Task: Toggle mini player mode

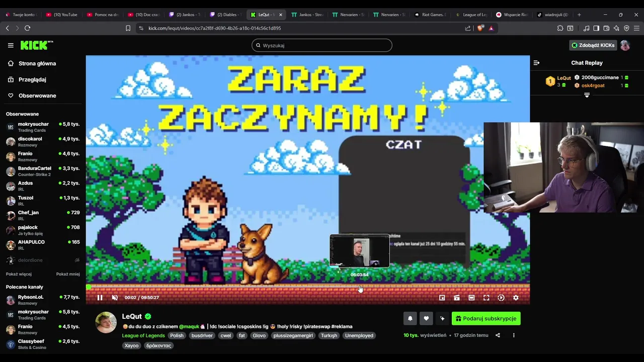Action: point(442,298)
